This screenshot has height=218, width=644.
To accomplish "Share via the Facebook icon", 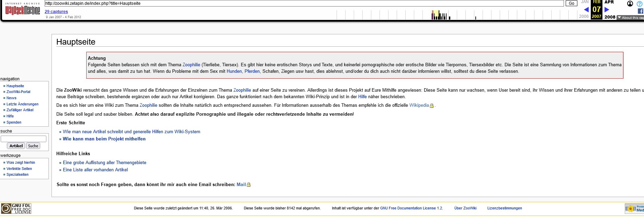I will click(x=640, y=11).
